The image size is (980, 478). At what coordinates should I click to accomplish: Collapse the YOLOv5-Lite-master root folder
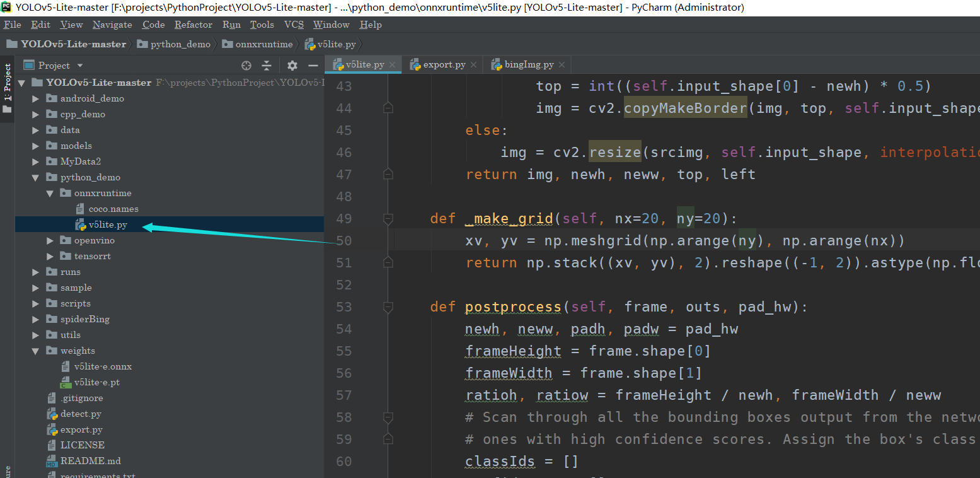pyautogui.click(x=21, y=83)
